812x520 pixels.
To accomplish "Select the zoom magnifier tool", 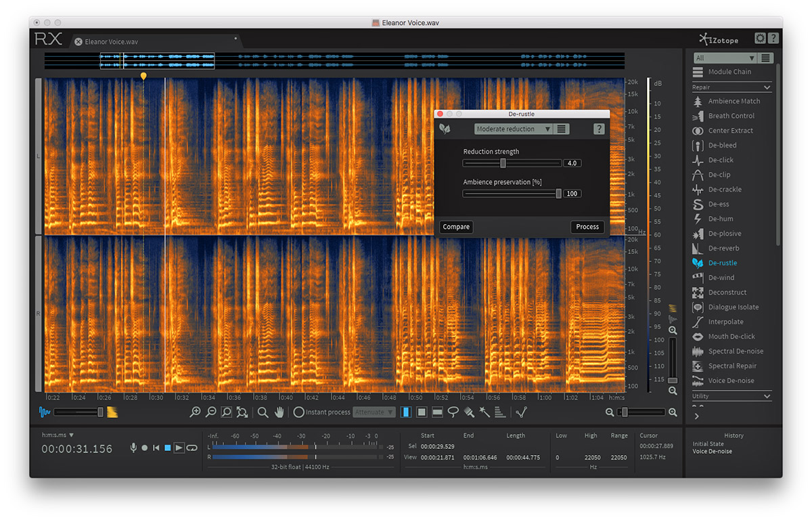I will click(263, 412).
